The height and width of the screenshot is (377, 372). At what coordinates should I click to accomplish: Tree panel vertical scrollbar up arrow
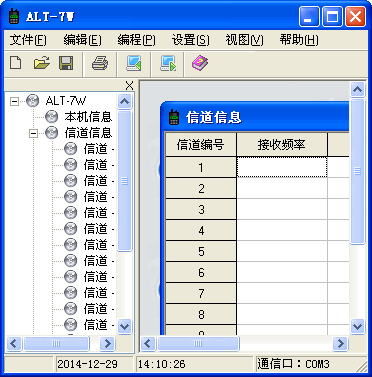pos(125,101)
